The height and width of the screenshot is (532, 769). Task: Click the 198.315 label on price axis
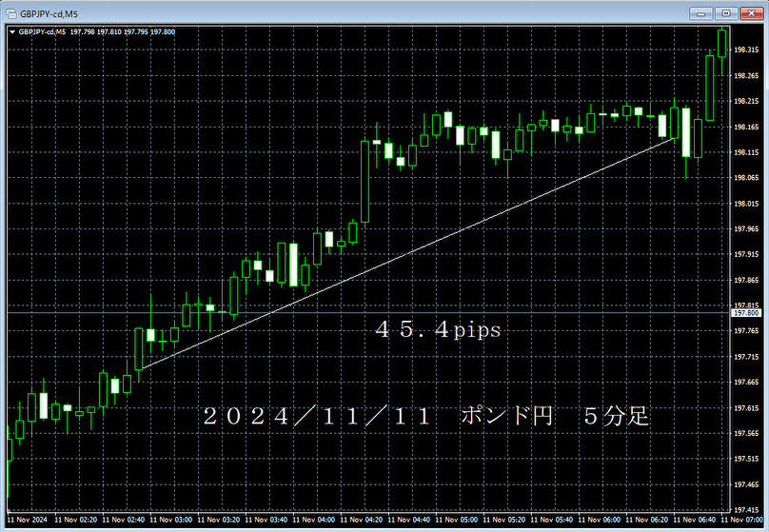(x=745, y=49)
